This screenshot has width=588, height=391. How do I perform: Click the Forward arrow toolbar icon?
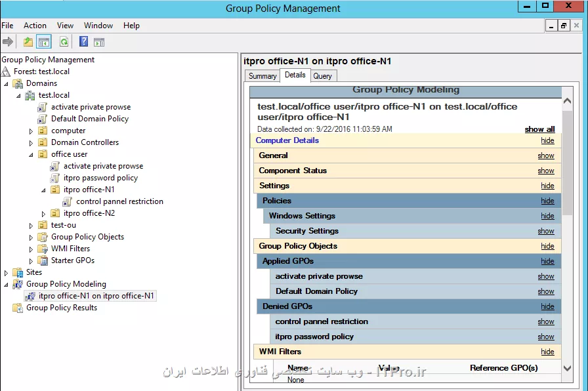coord(8,41)
